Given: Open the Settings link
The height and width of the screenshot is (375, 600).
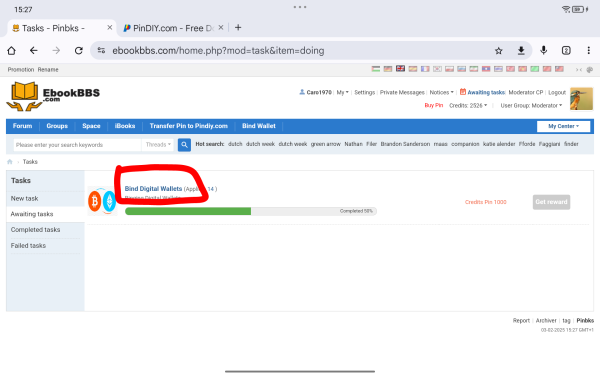Looking at the screenshot, I should 365,92.
